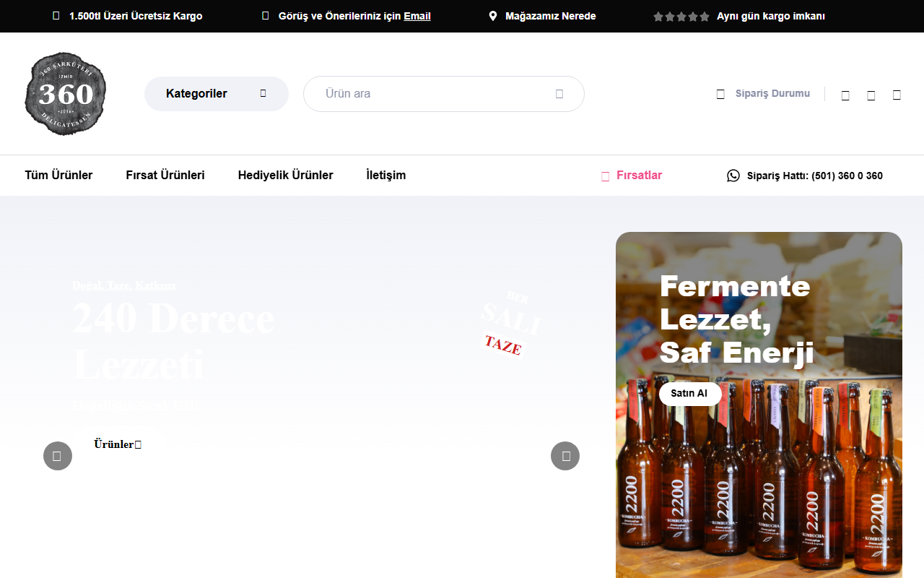
Task: Click the first header icon after Sipariş Durumu divider
Action: coord(845,95)
